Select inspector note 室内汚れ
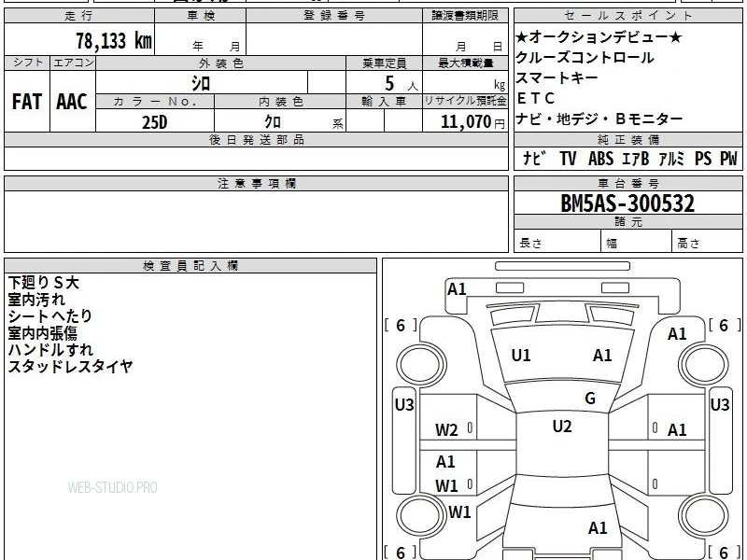Image resolution: width=747 pixels, height=560 pixels. point(36,300)
